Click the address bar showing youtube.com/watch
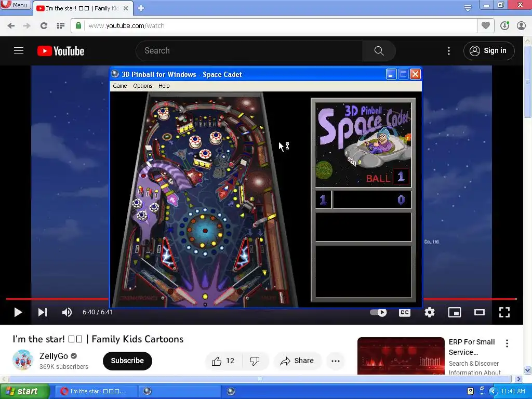The height and width of the screenshot is (399, 532). pos(274,26)
